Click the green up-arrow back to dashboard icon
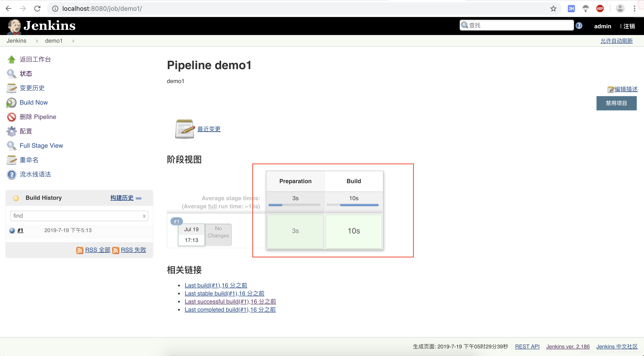The image size is (644, 356). point(11,59)
